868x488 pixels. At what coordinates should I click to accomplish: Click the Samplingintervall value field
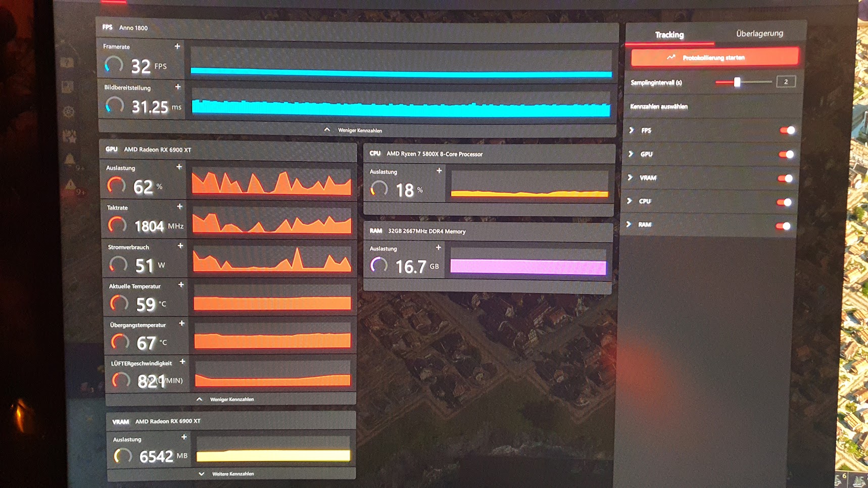[786, 82]
